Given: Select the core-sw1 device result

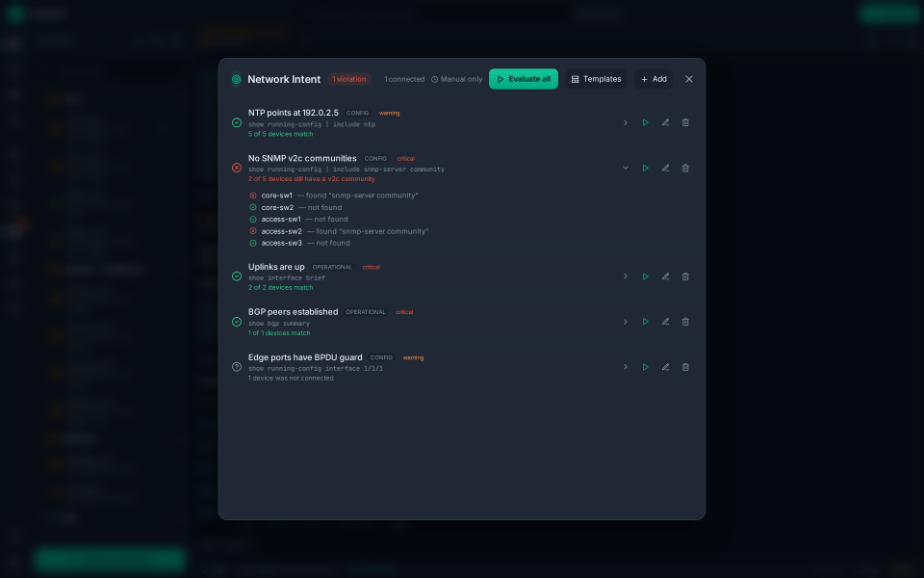Looking at the screenshot, I should pos(334,196).
